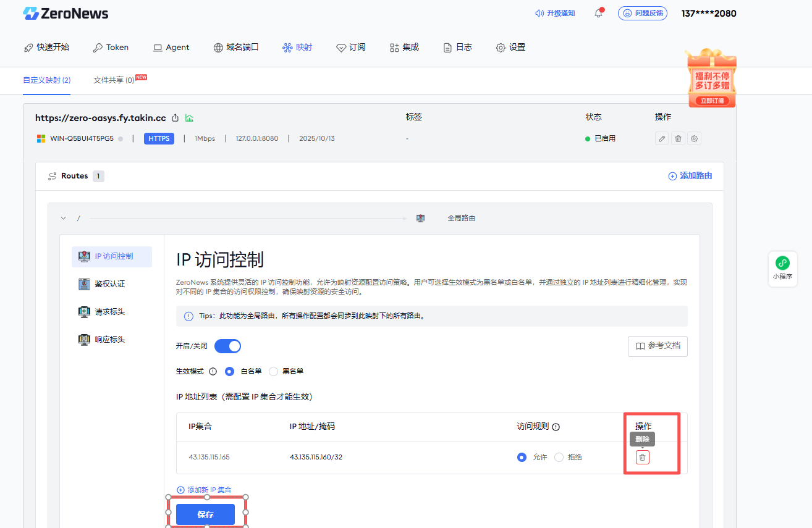Image resolution: width=812 pixels, height=528 pixels.
Task: Click the 保存 button
Action: click(x=205, y=514)
